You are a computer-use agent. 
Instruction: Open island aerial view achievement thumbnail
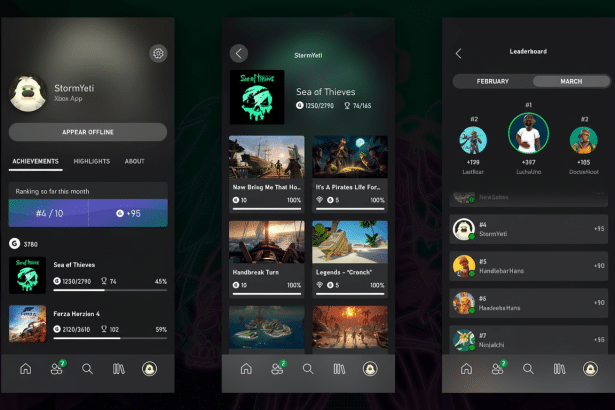tap(267, 328)
